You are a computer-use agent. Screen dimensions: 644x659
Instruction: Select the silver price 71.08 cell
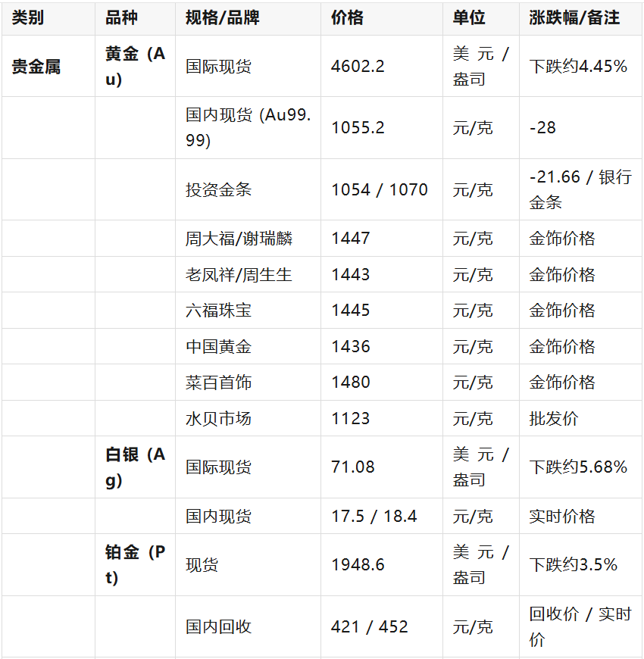pyautogui.click(x=353, y=467)
